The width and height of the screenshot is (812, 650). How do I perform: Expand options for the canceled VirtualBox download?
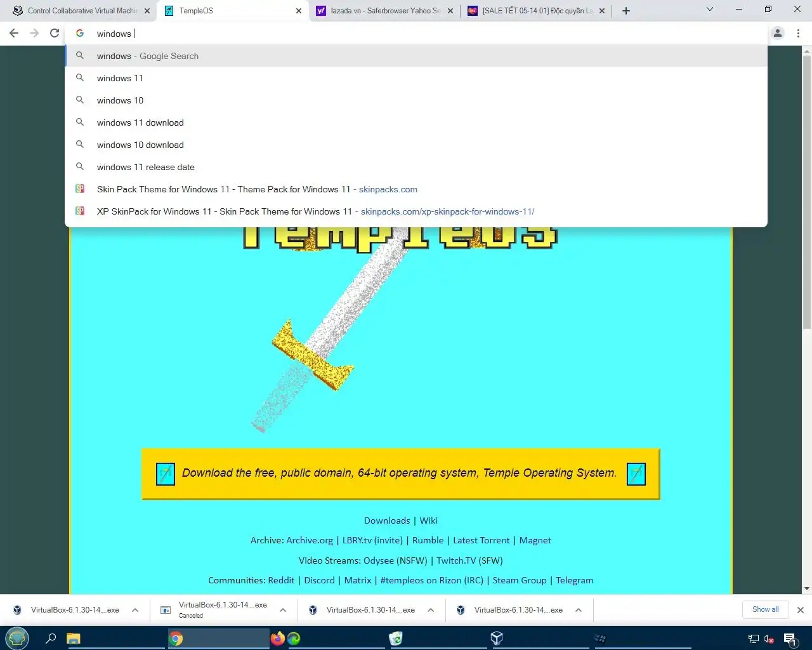(x=283, y=610)
